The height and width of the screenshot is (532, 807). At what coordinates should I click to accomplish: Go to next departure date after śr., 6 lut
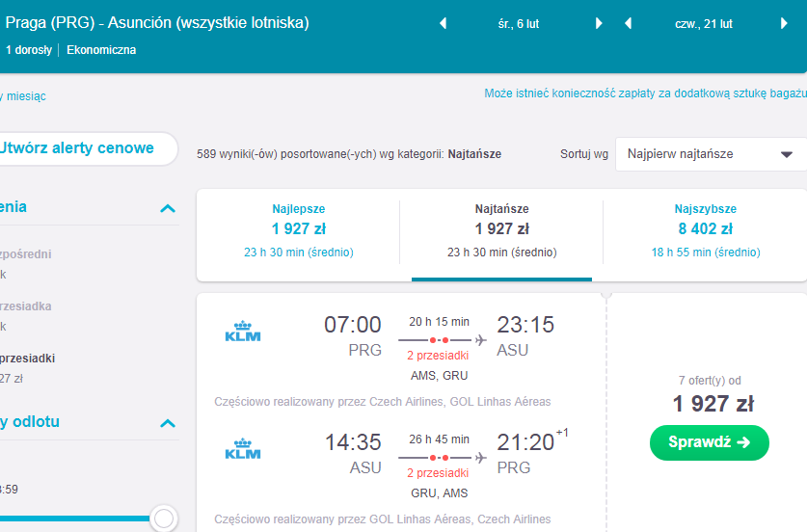[x=599, y=23]
